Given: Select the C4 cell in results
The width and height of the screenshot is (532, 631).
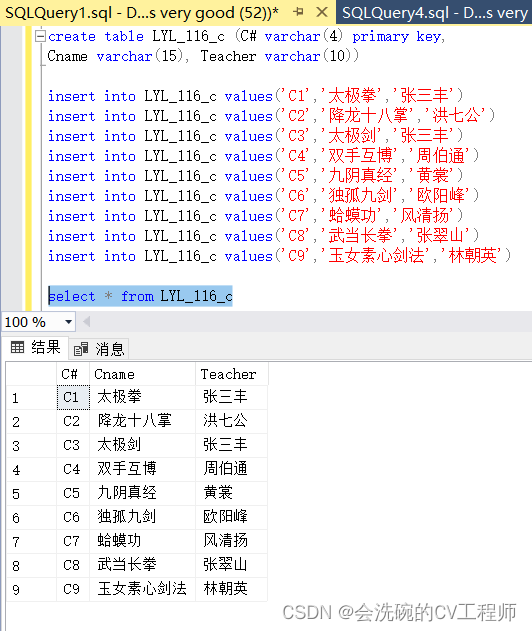Looking at the screenshot, I should (73, 469).
